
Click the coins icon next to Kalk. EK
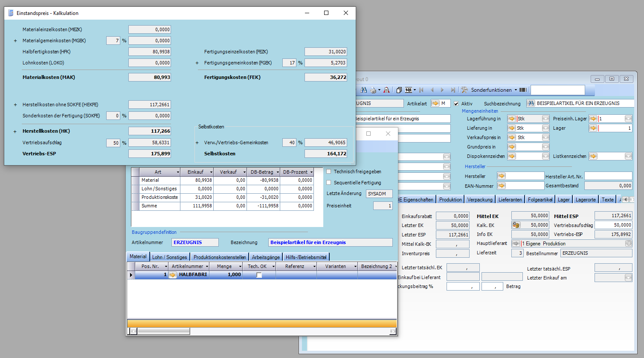tap(516, 225)
